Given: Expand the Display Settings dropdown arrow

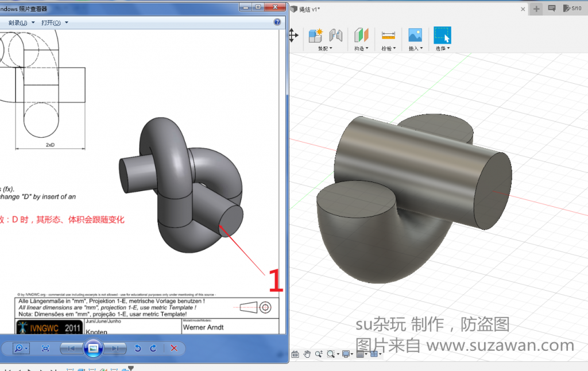Looking at the screenshot, I should [x=352, y=354].
